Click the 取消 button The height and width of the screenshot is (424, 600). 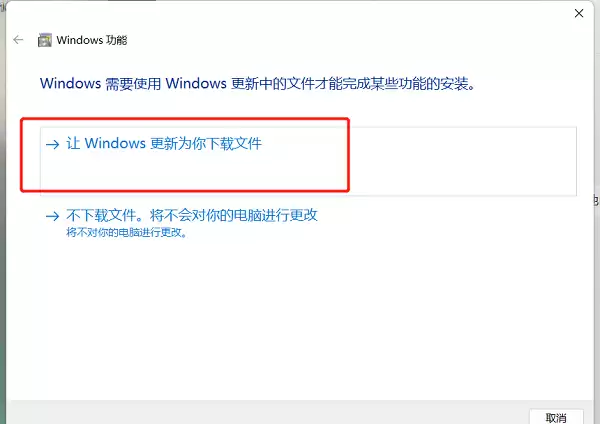click(x=556, y=417)
